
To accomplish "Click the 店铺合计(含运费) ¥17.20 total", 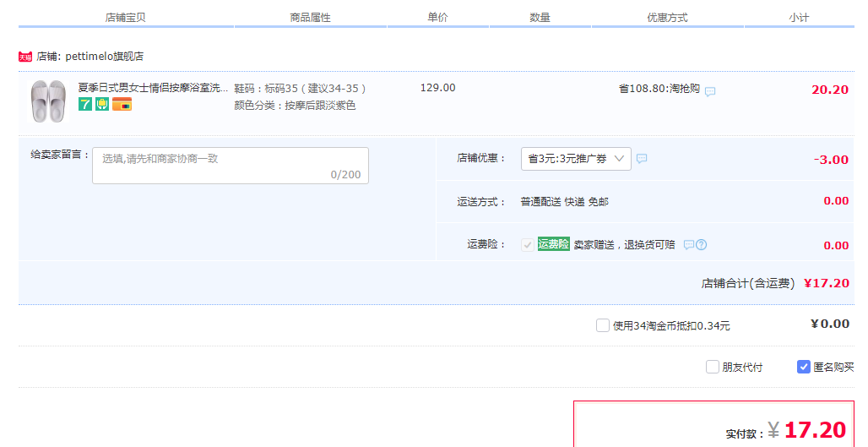I will (x=775, y=284).
